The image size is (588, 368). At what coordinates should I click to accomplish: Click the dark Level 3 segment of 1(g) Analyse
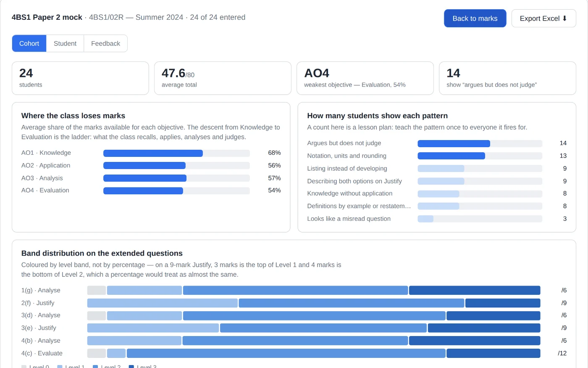475,290
